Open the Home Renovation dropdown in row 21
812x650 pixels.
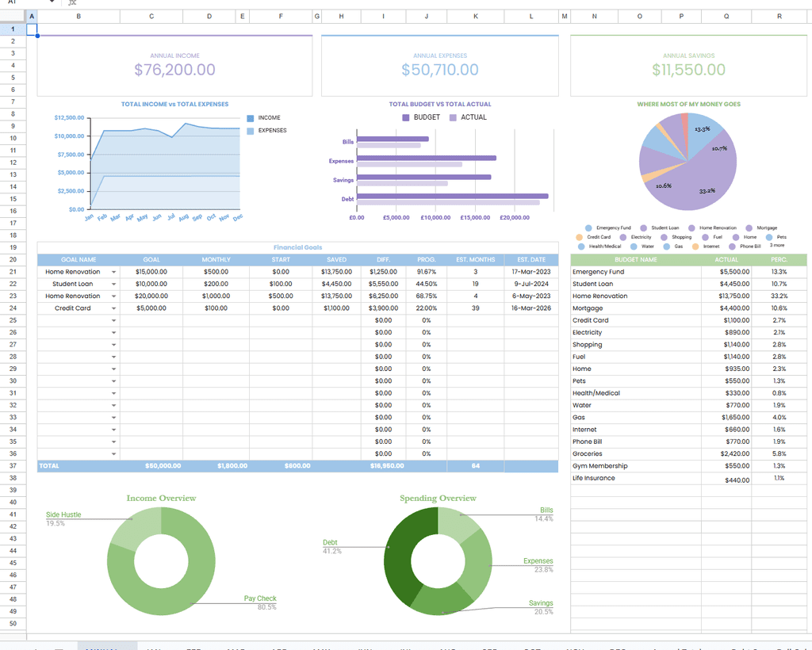pyautogui.click(x=114, y=272)
